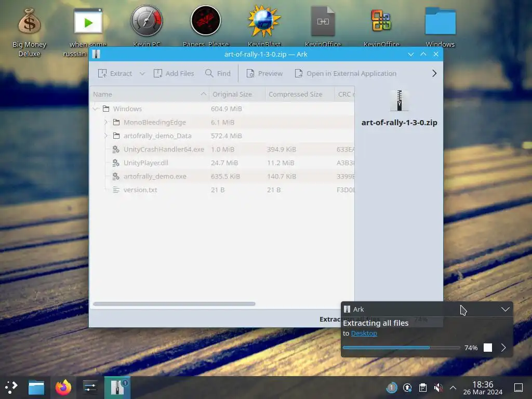Click the clock showing 18:36

[483, 388]
